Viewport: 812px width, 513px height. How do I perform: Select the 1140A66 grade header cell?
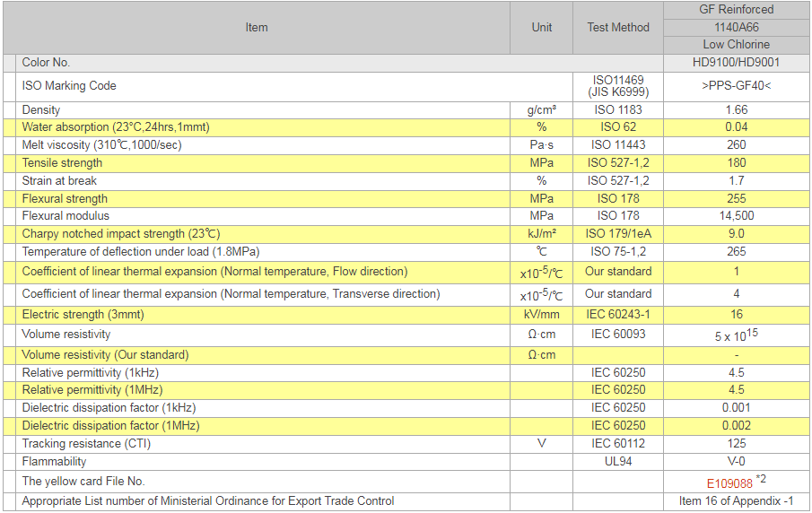pyautogui.click(x=736, y=27)
